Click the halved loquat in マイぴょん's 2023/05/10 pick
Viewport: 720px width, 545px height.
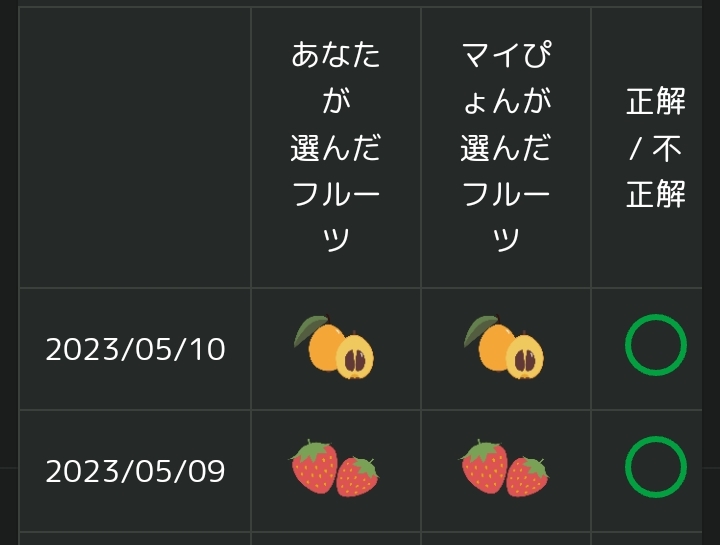point(525,358)
